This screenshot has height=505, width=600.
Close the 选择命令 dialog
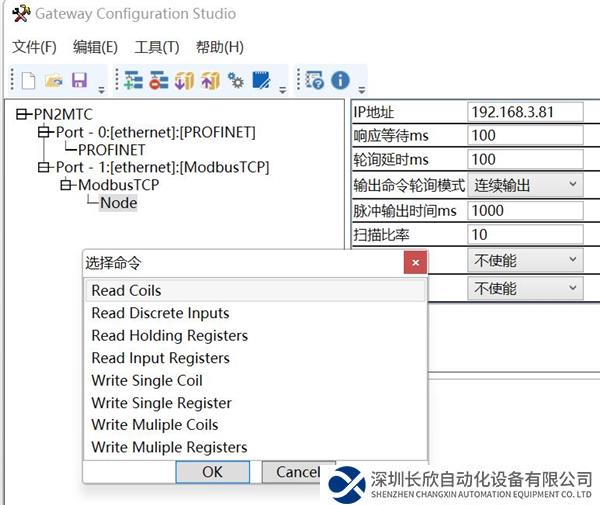(x=416, y=263)
